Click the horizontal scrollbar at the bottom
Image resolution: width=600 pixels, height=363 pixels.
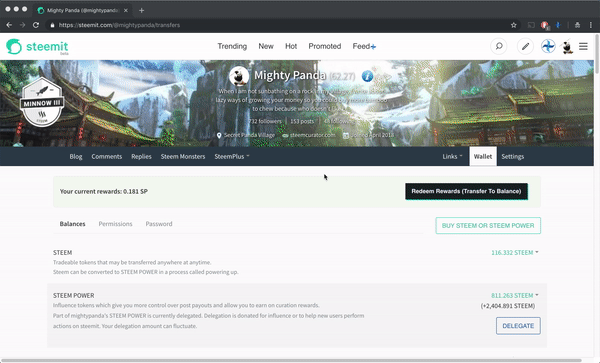[291, 360]
